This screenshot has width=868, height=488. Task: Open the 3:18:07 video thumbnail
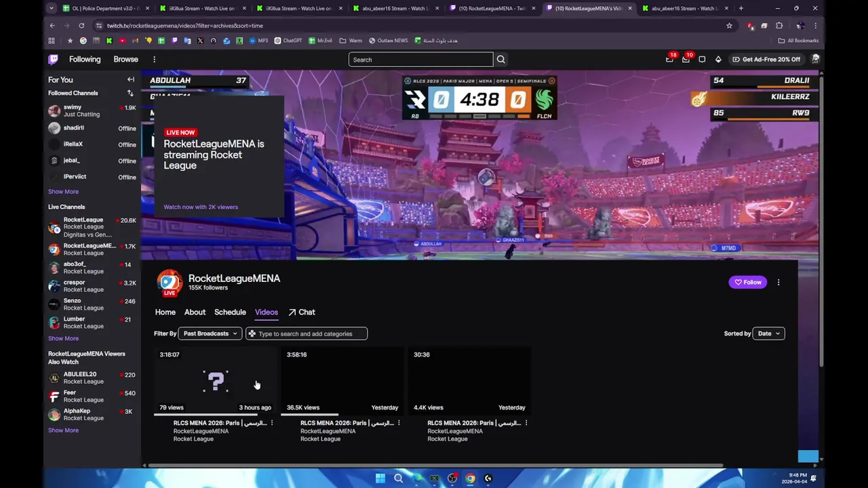click(x=216, y=381)
